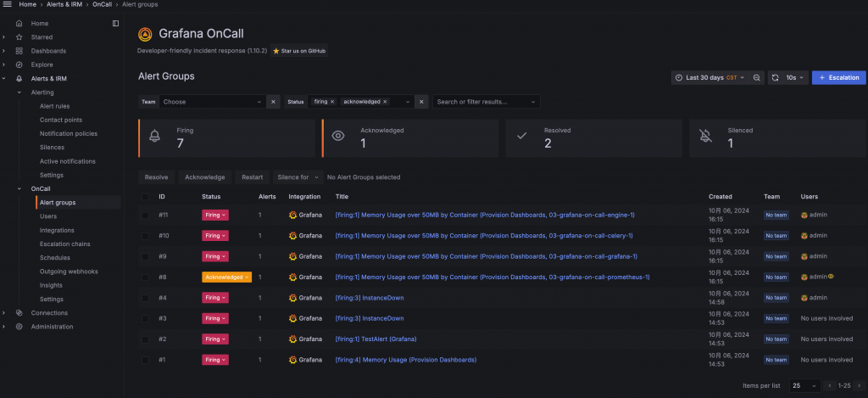Go to the previous page arrow in pagination
The image size is (868, 398).
(830, 385)
